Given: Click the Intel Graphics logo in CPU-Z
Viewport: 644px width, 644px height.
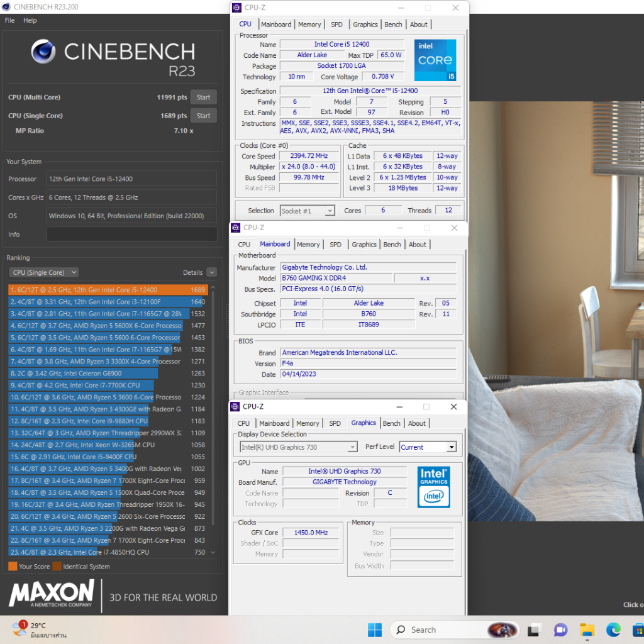Looking at the screenshot, I should [434, 487].
